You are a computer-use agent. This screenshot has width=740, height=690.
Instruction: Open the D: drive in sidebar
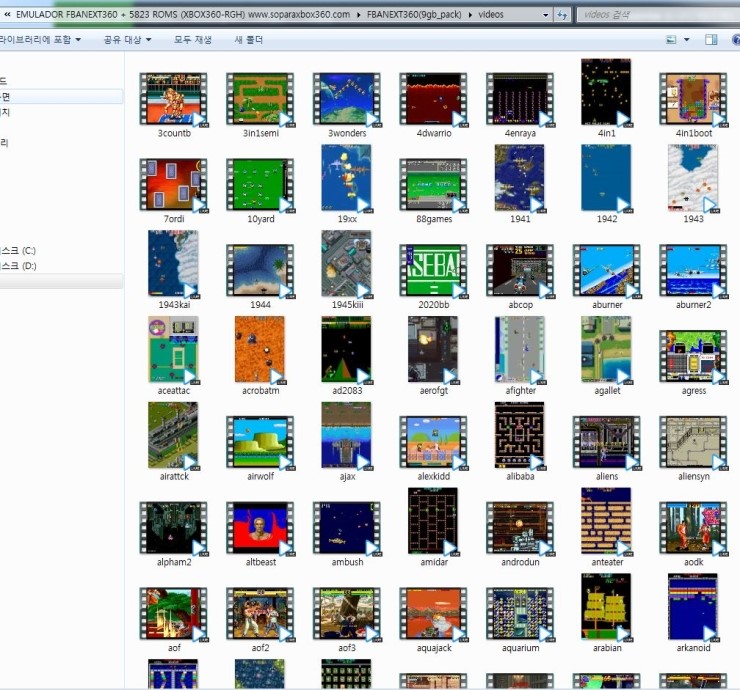point(19,266)
